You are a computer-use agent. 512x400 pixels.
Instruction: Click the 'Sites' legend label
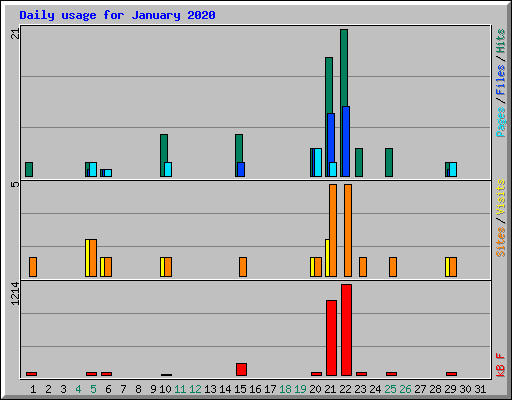tap(500, 241)
